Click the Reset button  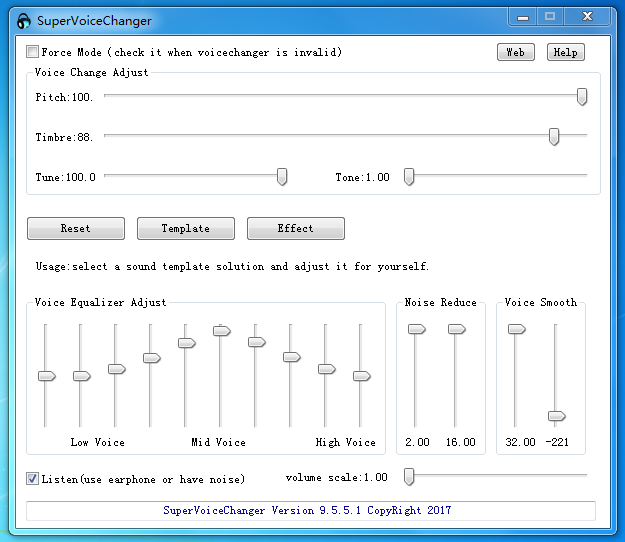tap(76, 228)
